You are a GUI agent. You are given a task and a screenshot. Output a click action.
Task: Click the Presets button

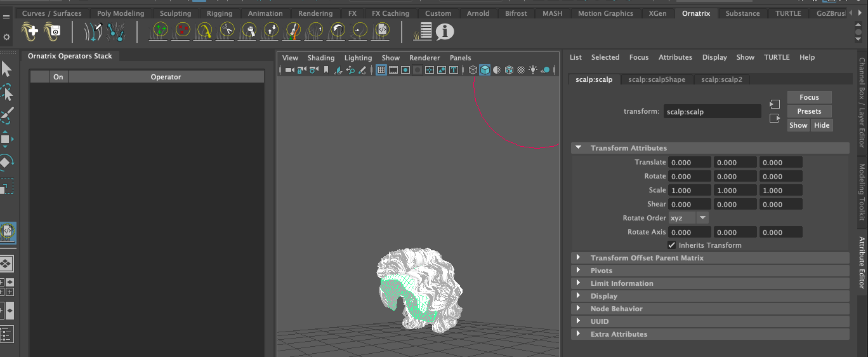pos(809,111)
